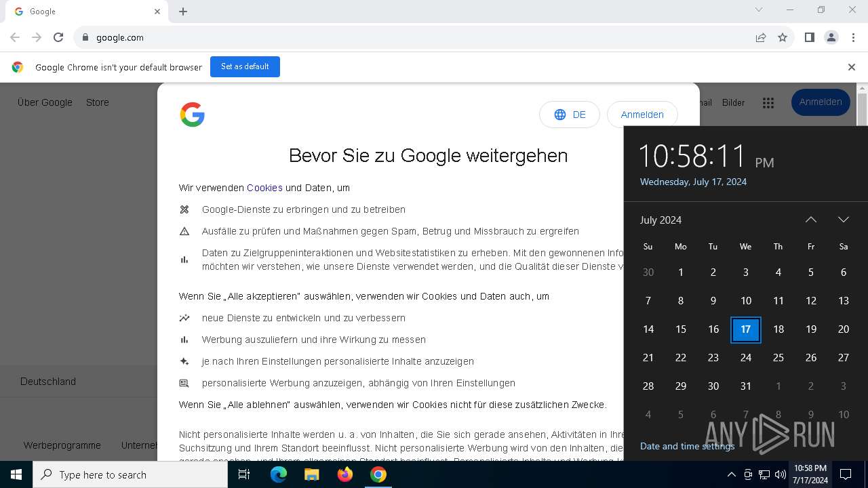Click the Deutschland footer text
Screen dimensions: 868x488
click(48, 382)
